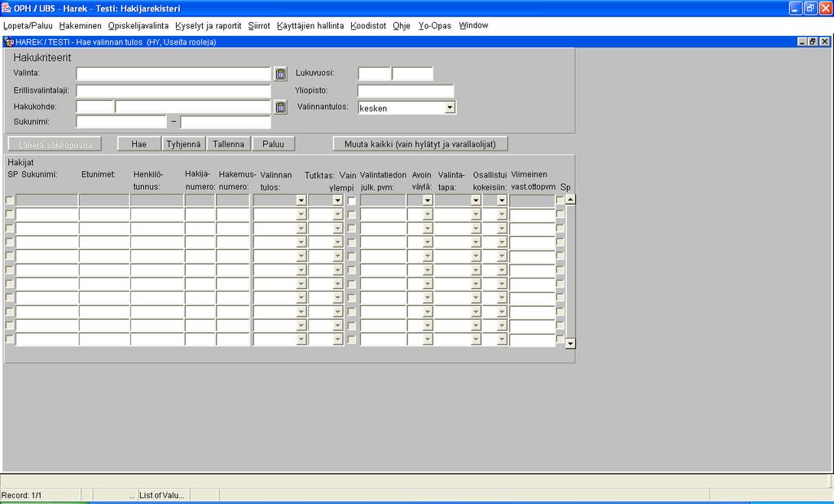Click the first Sukunimi range field
This screenshot has width=834, height=504.
pos(121,122)
